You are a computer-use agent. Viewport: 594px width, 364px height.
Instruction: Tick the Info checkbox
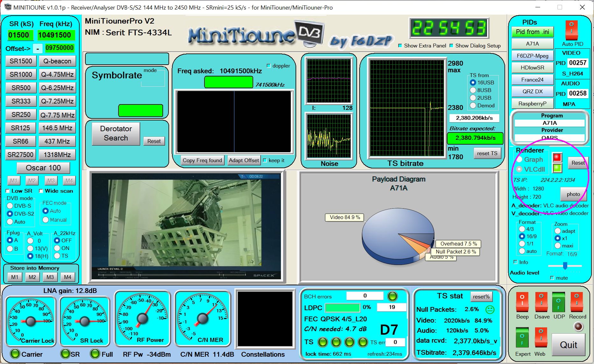pos(516,262)
